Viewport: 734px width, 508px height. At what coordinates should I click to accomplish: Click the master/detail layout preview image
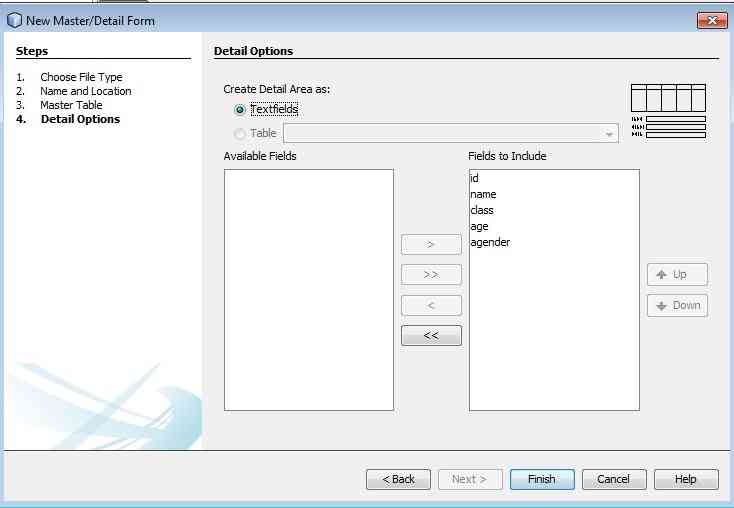click(x=668, y=111)
